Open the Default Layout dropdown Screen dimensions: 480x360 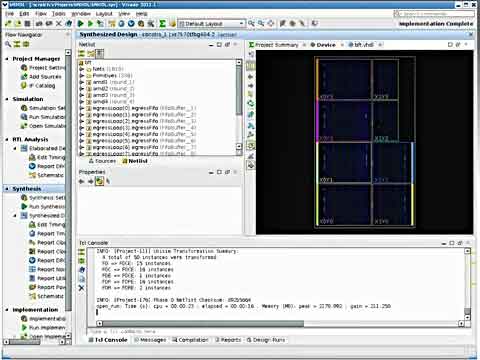click(x=211, y=24)
